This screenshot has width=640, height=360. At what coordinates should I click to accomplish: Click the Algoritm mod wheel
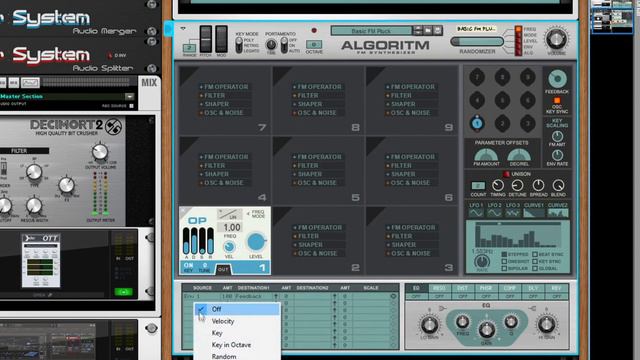[221, 38]
